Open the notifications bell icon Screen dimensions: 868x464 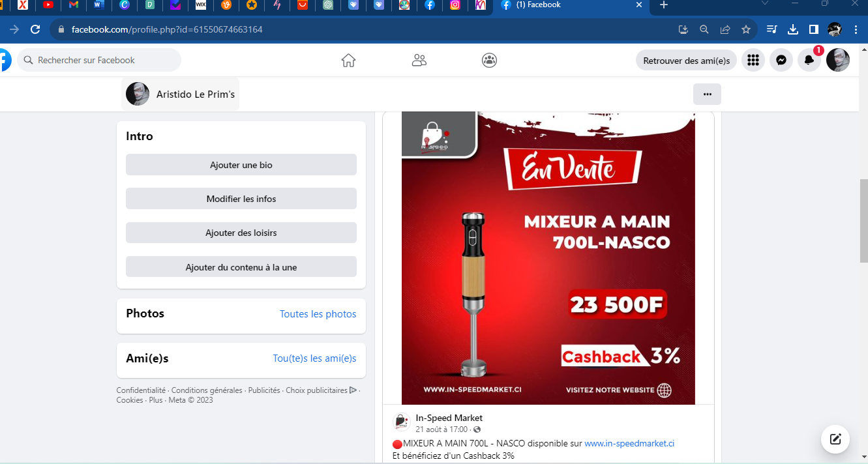809,61
